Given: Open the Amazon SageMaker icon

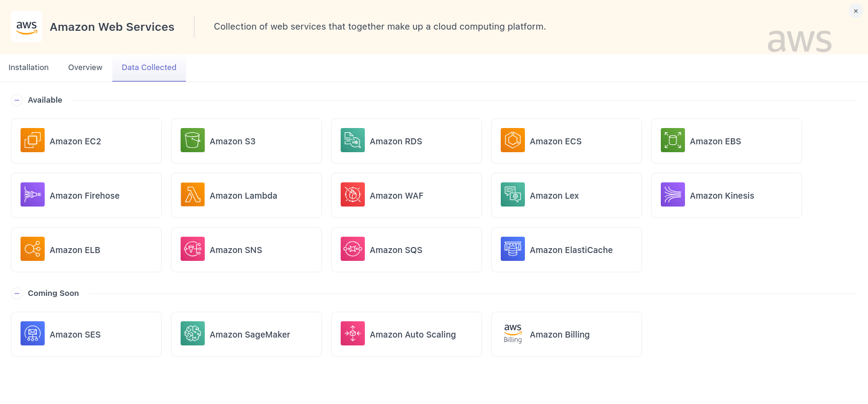Looking at the screenshot, I should [x=193, y=333].
